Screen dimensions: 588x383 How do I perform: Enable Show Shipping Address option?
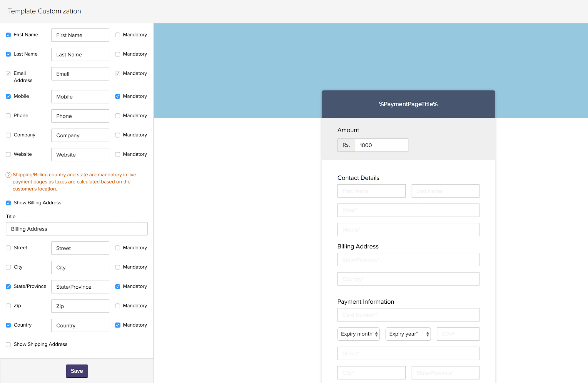(x=8, y=344)
